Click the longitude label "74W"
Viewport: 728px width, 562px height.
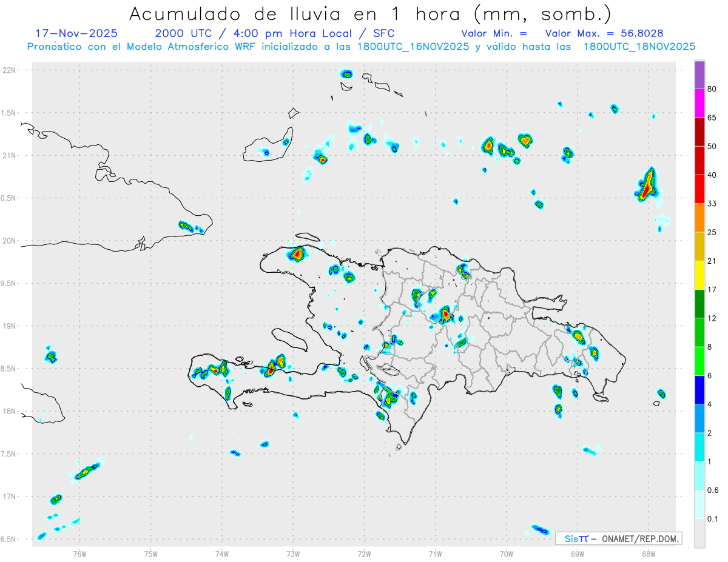pos(222,554)
